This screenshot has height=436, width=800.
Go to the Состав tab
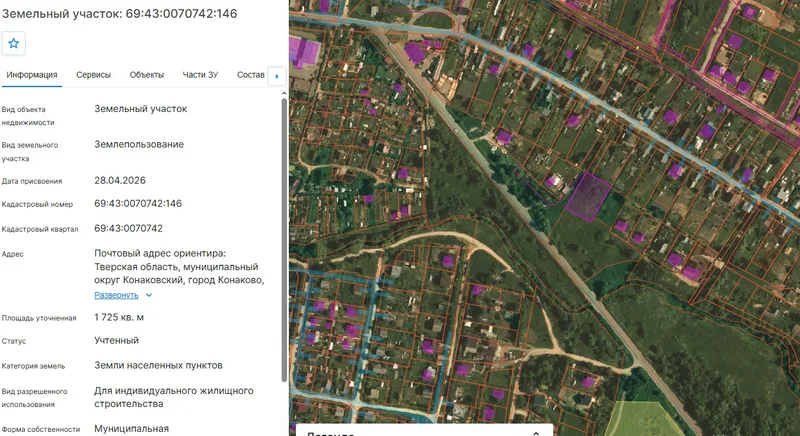click(251, 75)
